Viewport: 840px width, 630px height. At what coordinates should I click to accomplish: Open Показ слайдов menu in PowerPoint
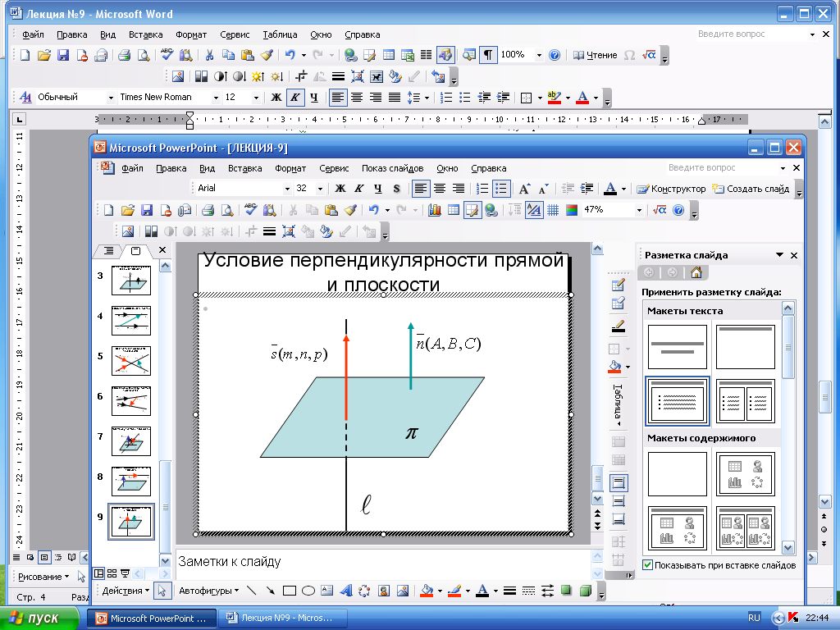click(x=392, y=168)
